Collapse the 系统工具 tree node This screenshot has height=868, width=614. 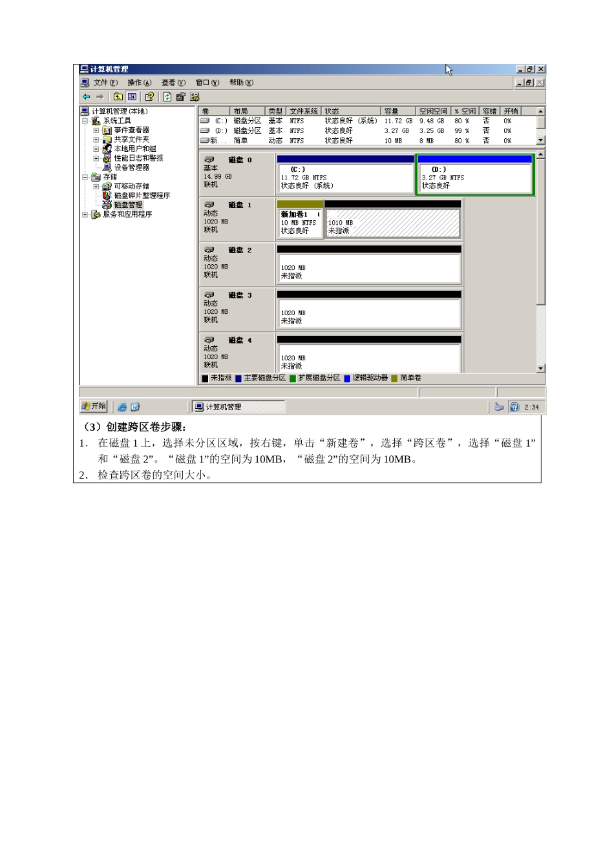tap(85, 121)
